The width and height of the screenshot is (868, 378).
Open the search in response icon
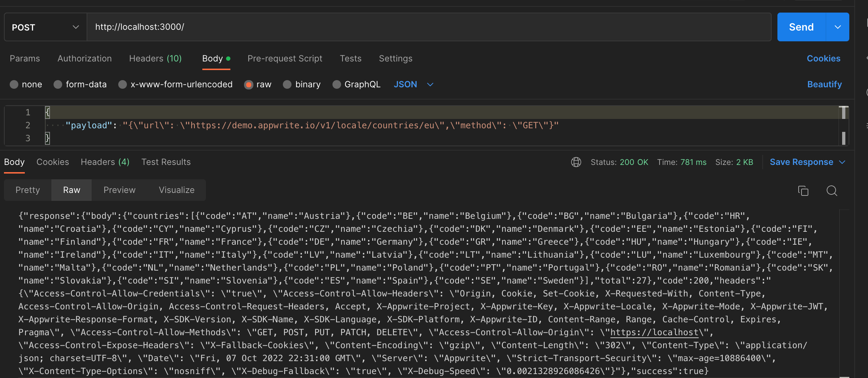(x=832, y=190)
